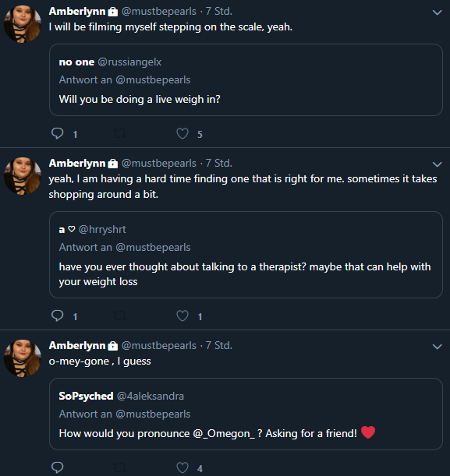450x476 pixels.
Task: Open @hrryshrt's quoted therapist question
Action: point(246,255)
